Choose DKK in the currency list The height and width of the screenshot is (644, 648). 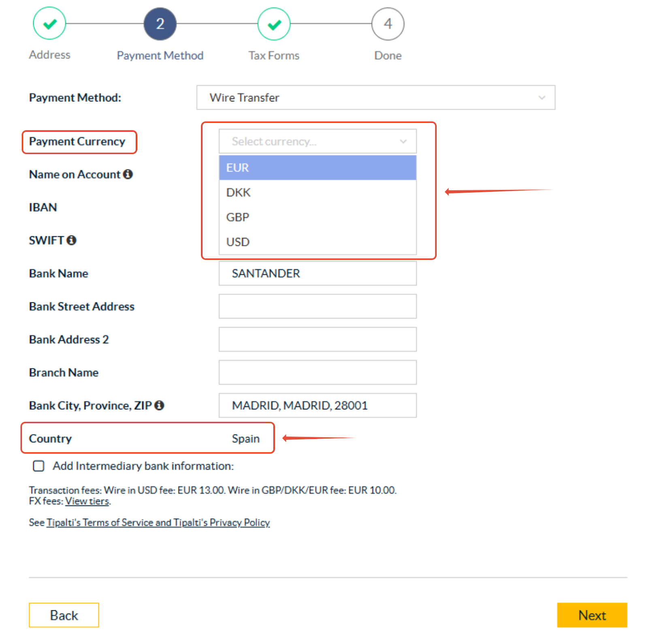[x=318, y=193]
